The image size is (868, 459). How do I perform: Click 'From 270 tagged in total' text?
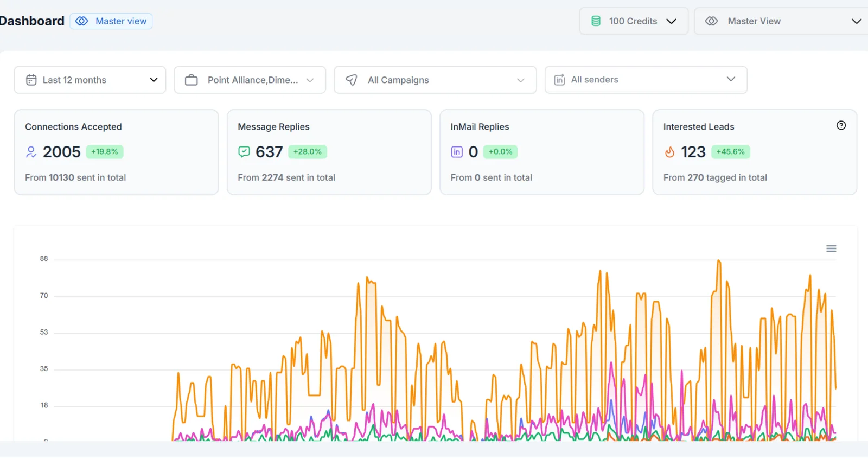point(715,177)
